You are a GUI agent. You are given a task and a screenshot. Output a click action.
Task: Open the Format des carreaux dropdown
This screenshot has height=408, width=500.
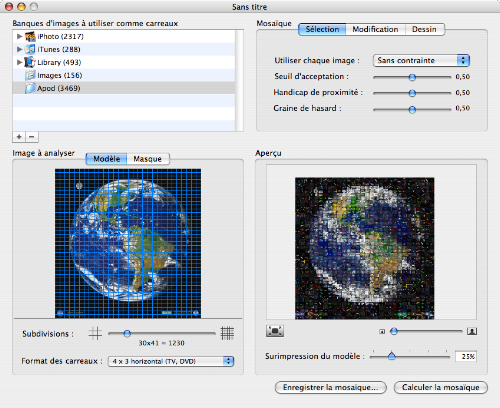pos(171,361)
